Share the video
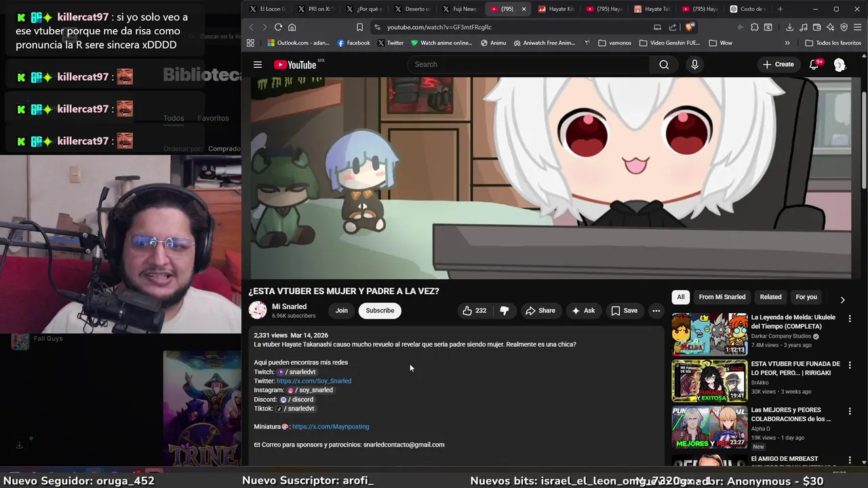Screen dimensions: 868x488 click(x=540, y=310)
